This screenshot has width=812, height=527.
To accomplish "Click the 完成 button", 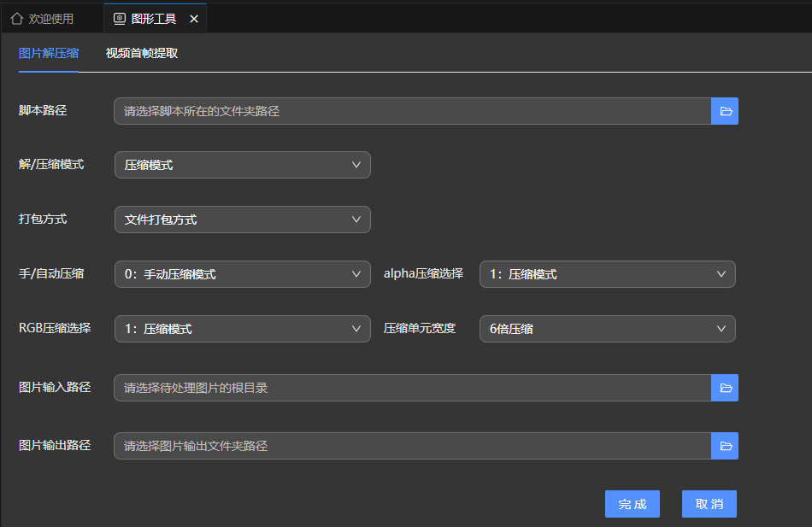I will pyautogui.click(x=633, y=504).
